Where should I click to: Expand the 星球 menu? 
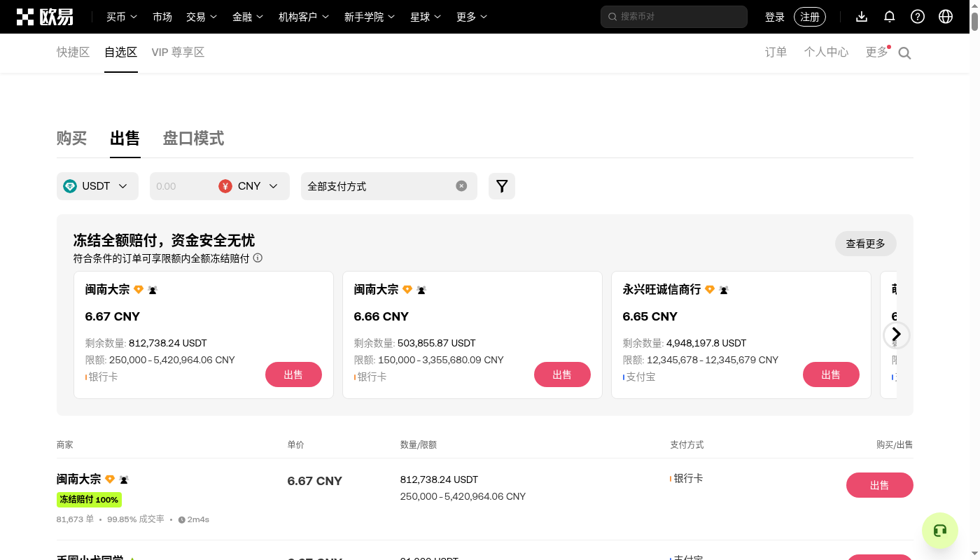pyautogui.click(x=426, y=17)
